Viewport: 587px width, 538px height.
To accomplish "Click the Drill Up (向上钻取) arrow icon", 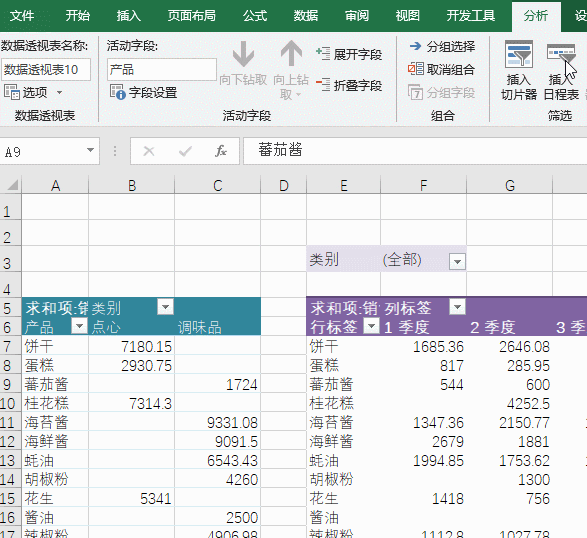I will click(x=291, y=54).
